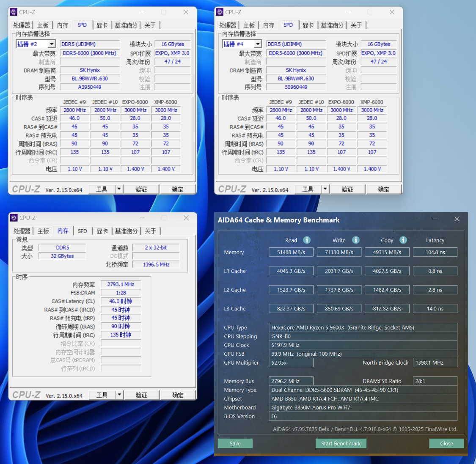This screenshot has width=476, height=464.
Task: Click Motherboard field Gigabyte B850M Aorus Pro
Action: pyautogui.click(x=363, y=408)
